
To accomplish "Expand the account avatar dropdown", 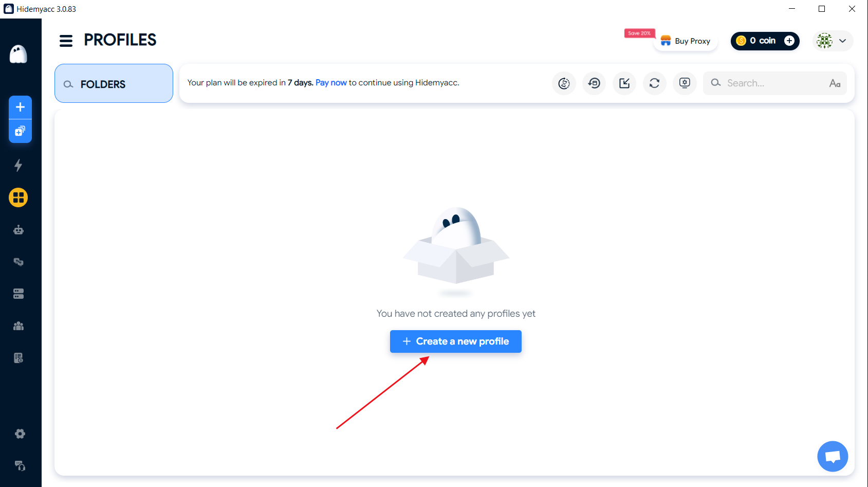I will point(833,41).
